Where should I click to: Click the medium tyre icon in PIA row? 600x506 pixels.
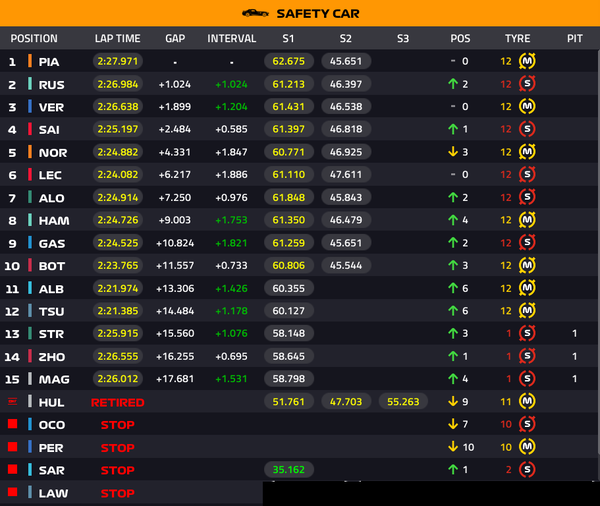click(527, 61)
